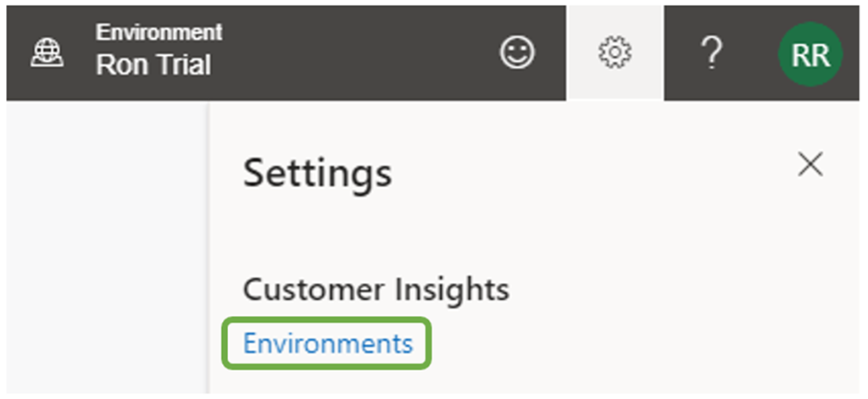Show help with the ? button

712,53
